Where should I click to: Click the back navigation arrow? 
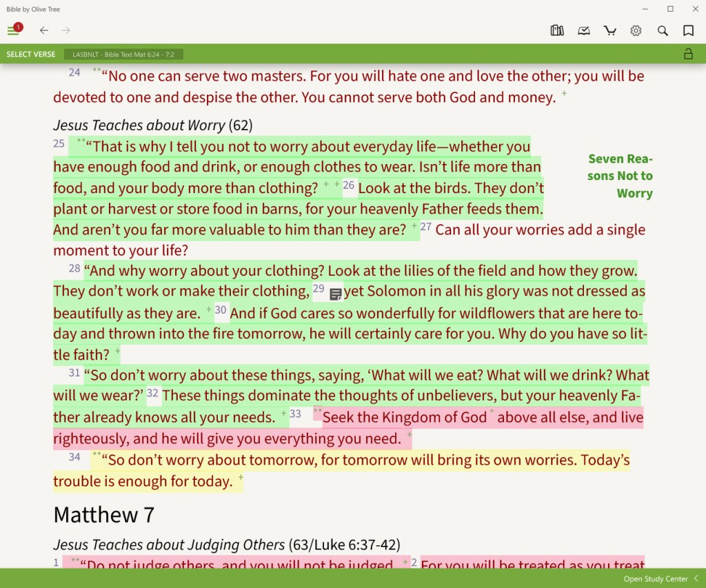[43, 30]
